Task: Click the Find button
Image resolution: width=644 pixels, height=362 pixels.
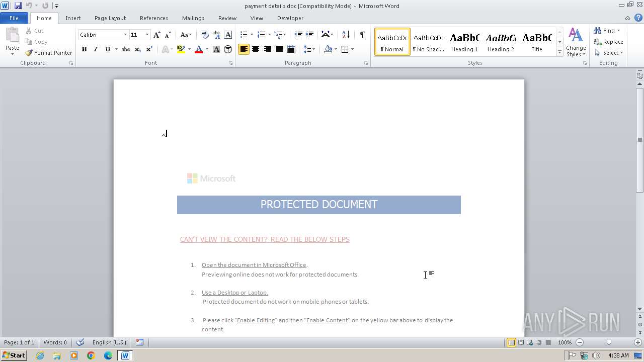Action: coord(604,31)
